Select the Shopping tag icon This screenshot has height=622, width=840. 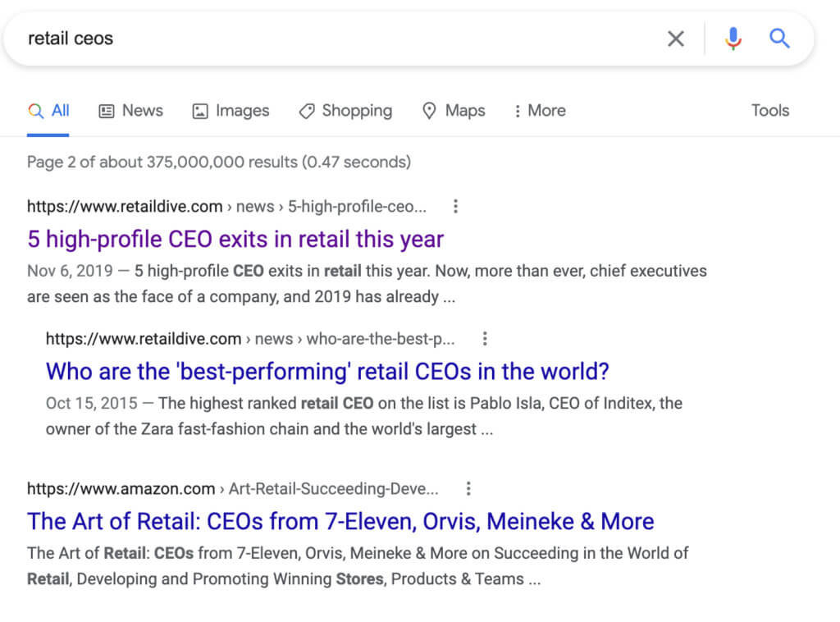pos(307,110)
